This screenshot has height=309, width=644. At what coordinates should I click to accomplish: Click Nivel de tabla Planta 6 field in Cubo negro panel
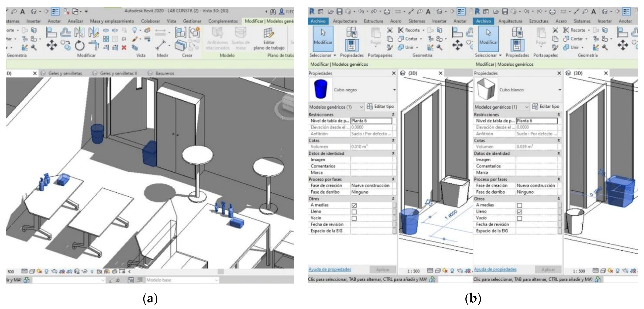pyautogui.click(x=371, y=121)
